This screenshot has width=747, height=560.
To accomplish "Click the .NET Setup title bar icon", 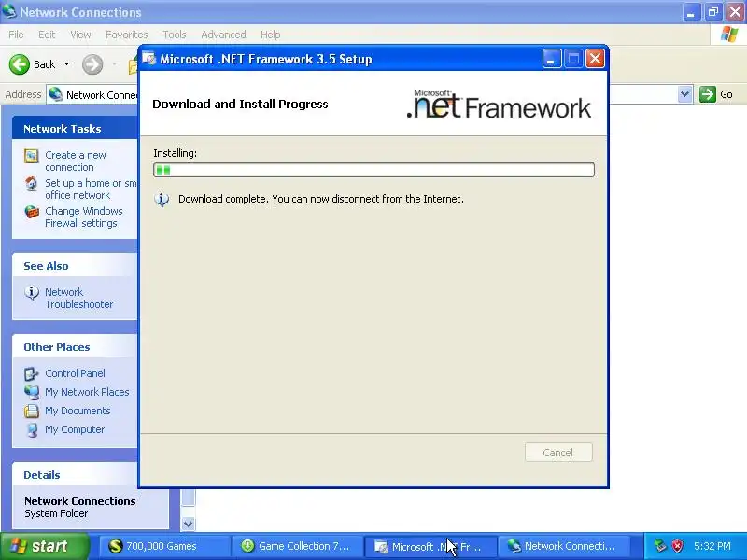I will [149, 59].
